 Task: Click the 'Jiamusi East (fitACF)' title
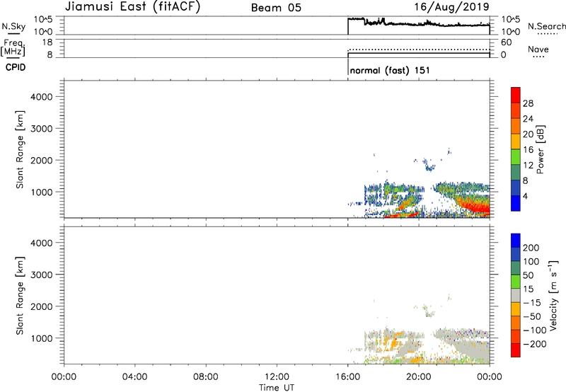click(132, 7)
